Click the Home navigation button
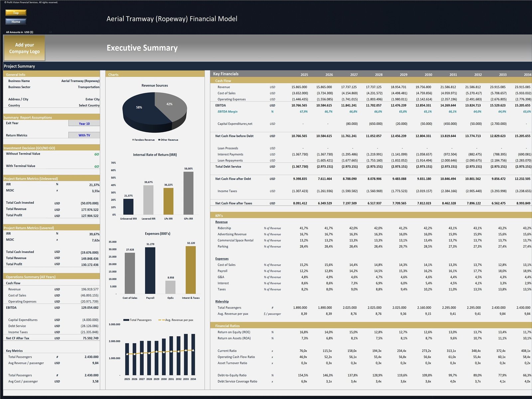The width and height of the screenshot is (532, 399). [15, 21]
